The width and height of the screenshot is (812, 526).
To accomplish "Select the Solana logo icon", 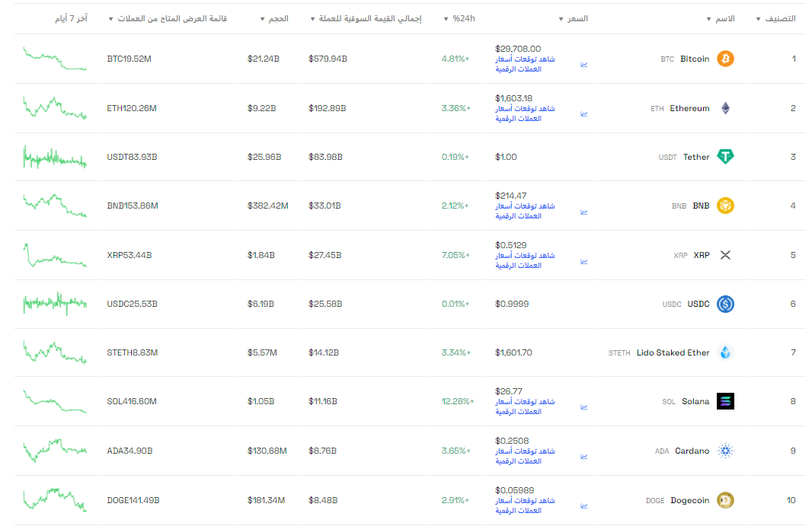I will (725, 401).
